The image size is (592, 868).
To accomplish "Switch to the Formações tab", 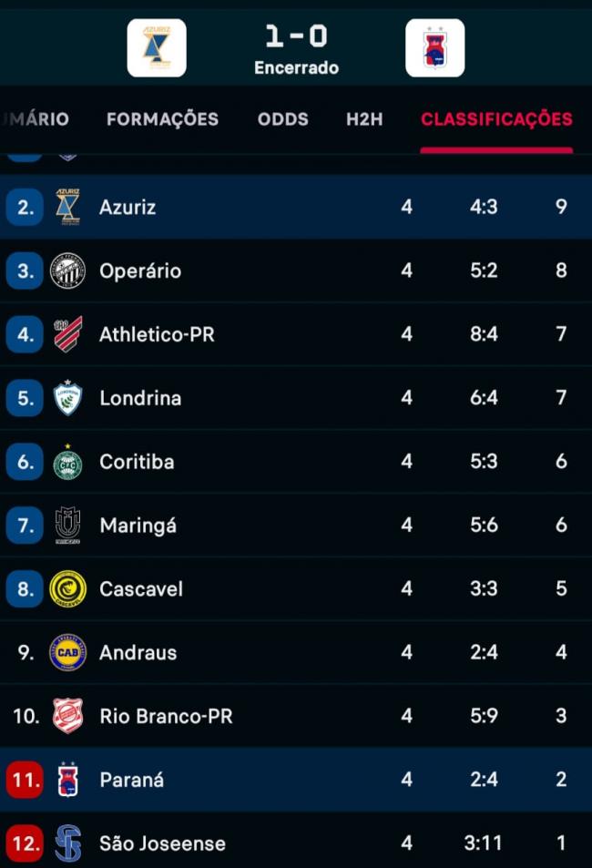I will (162, 119).
